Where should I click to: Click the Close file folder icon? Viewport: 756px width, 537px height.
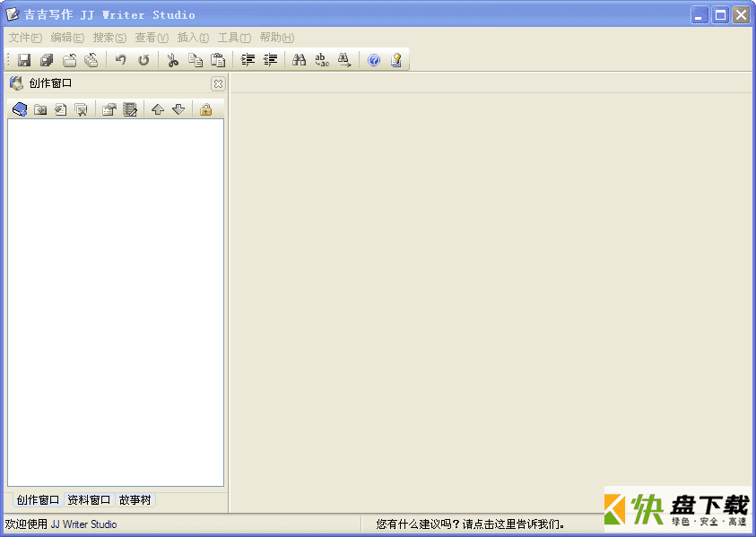(70, 60)
